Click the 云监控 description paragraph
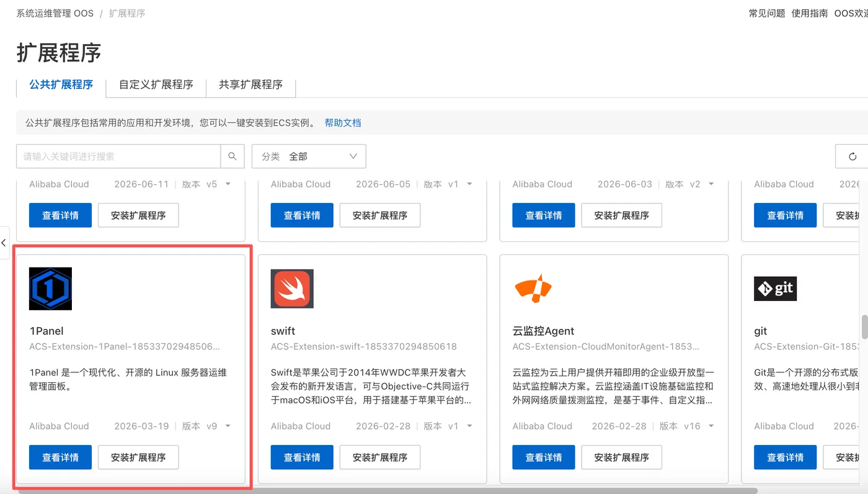The height and width of the screenshot is (494, 868). pyautogui.click(x=613, y=387)
